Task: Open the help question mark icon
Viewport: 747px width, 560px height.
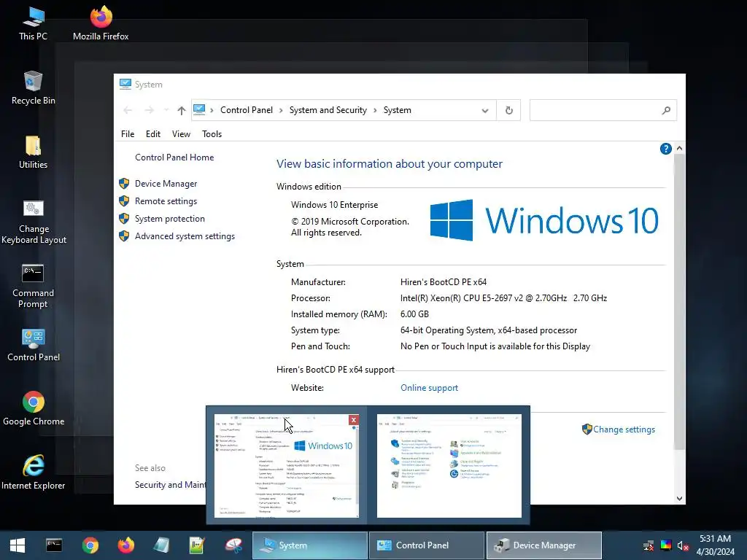Action: [665, 149]
